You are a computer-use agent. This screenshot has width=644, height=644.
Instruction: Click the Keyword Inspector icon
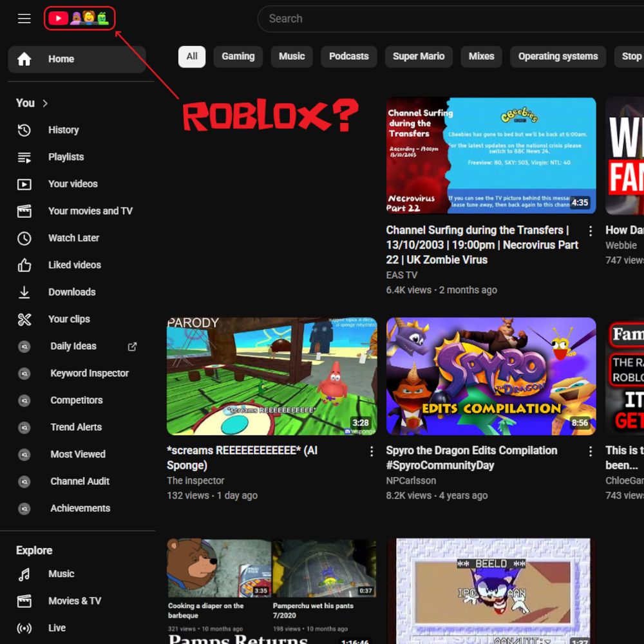(x=24, y=374)
